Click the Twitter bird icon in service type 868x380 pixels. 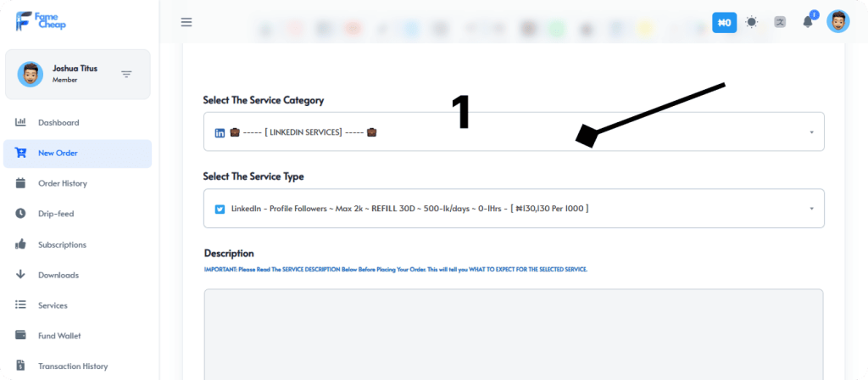[x=220, y=210]
